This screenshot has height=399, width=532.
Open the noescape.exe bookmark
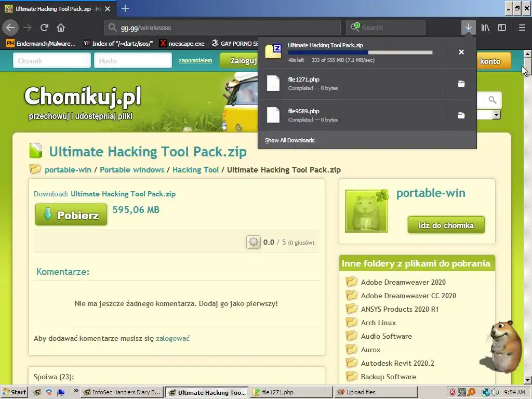(x=182, y=44)
